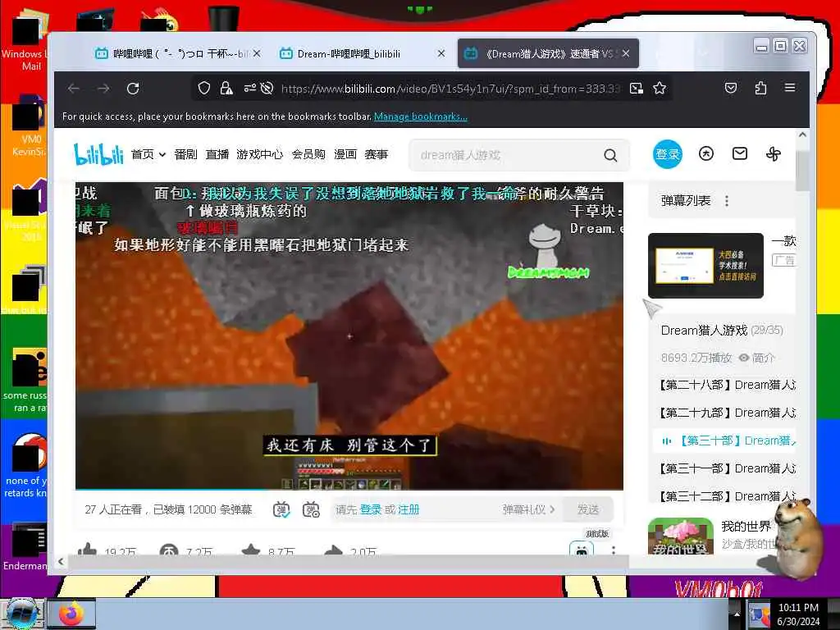Open the 游戏中心 menu item
The image size is (840, 630).
coord(260,154)
